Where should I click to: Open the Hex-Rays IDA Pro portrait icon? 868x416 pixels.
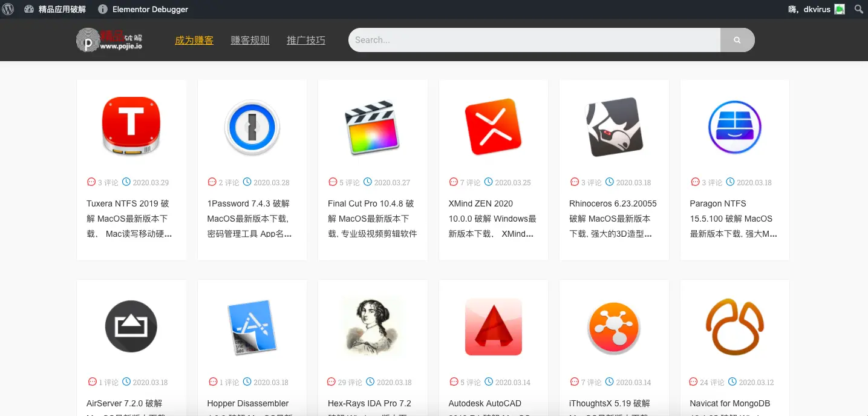coord(371,326)
